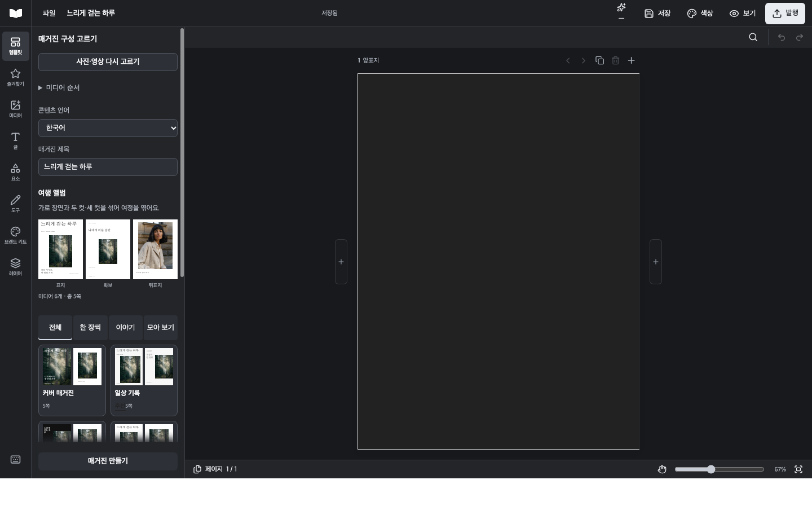Select the 모아 보기 tab

point(161,328)
